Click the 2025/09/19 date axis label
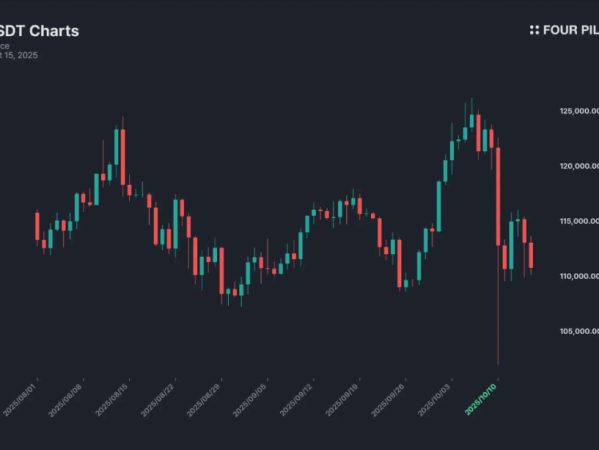This screenshot has height=450, width=599. point(342,400)
